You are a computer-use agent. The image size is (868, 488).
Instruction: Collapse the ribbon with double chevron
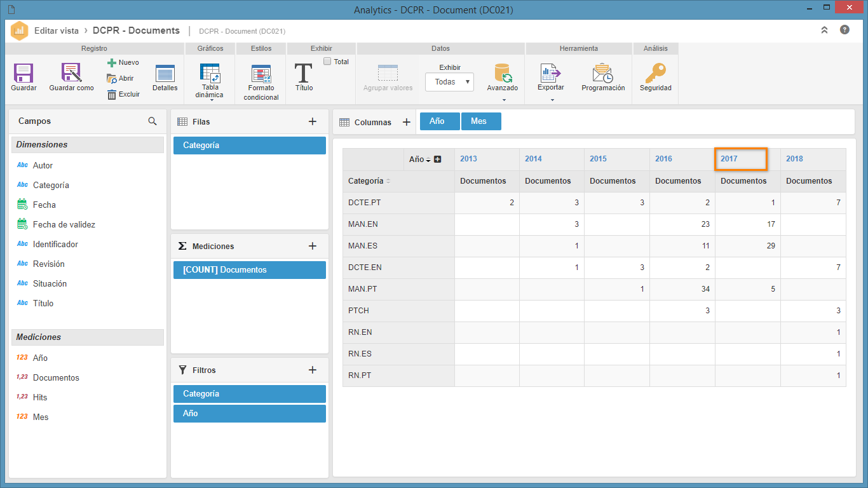[x=825, y=30]
